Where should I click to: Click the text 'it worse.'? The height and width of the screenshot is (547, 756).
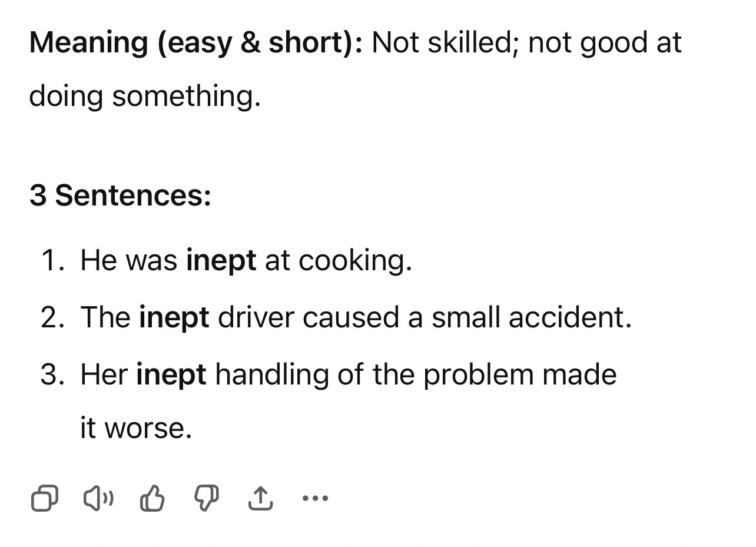[x=137, y=428]
